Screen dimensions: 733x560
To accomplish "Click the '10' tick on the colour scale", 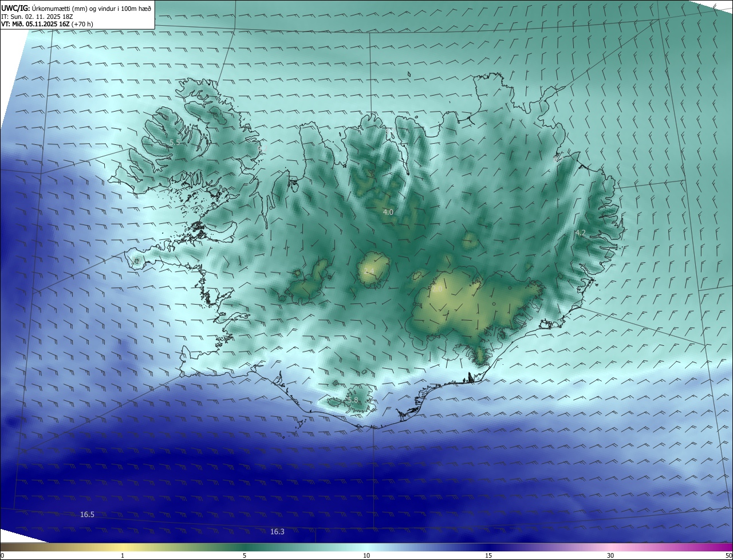I will pos(366,555).
